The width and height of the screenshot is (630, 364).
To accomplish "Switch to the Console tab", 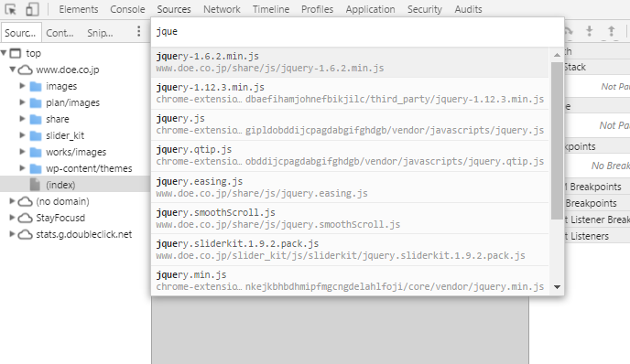I will [127, 9].
